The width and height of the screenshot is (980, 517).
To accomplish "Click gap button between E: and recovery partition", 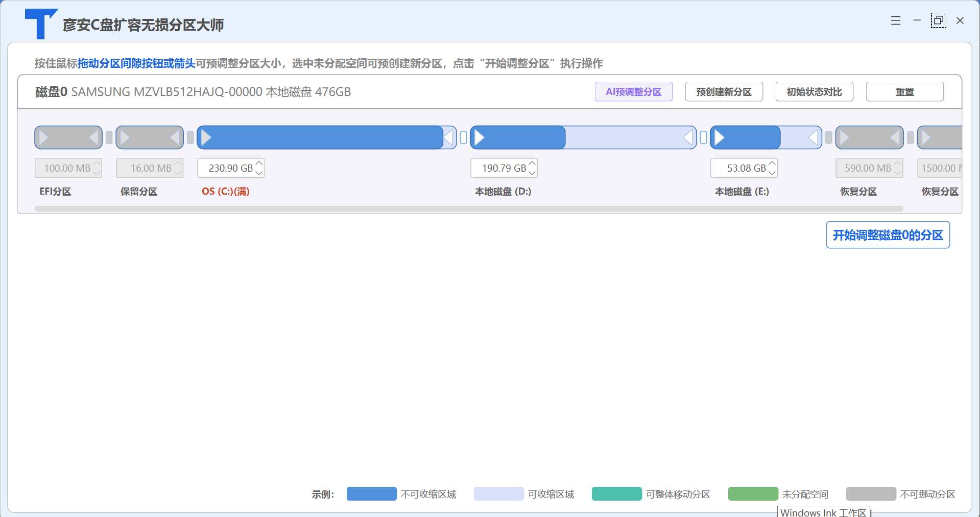I will click(x=829, y=137).
